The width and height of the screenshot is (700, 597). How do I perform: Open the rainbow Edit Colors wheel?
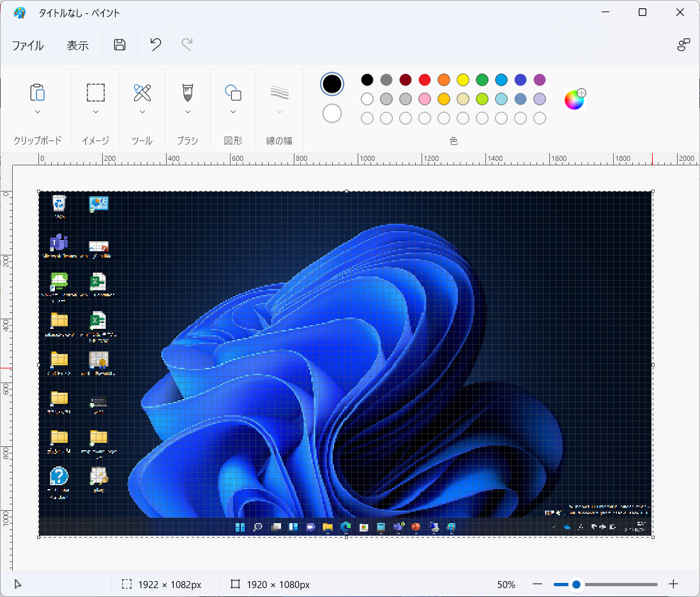[575, 99]
